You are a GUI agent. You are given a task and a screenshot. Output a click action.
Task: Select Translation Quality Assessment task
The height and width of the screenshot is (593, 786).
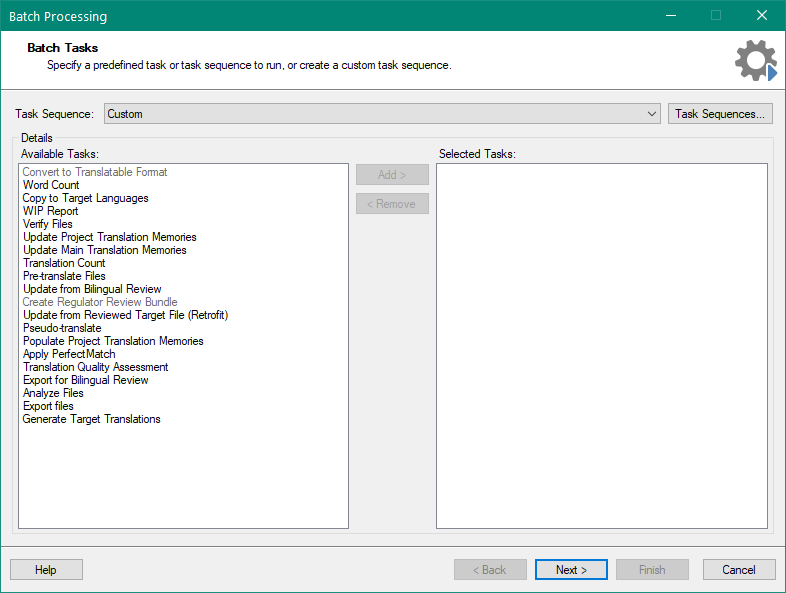(x=95, y=367)
